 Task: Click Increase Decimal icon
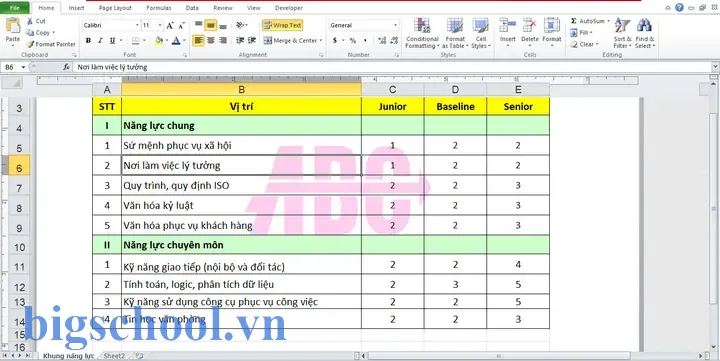pyautogui.click(x=382, y=40)
